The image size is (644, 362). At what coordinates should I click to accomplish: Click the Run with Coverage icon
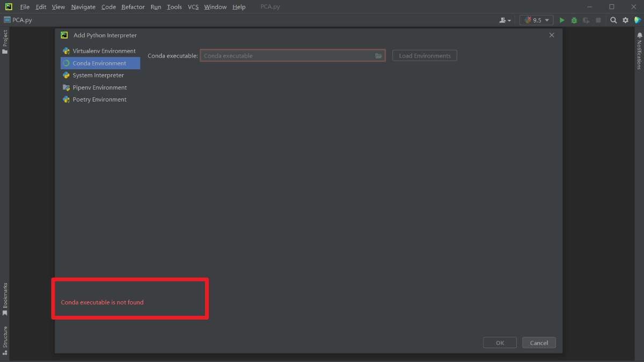click(586, 20)
